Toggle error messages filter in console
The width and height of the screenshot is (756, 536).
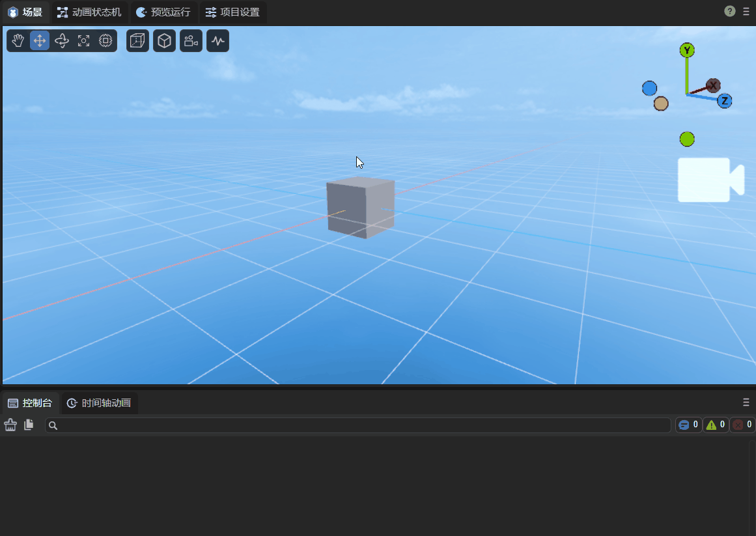click(x=742, y=425)
